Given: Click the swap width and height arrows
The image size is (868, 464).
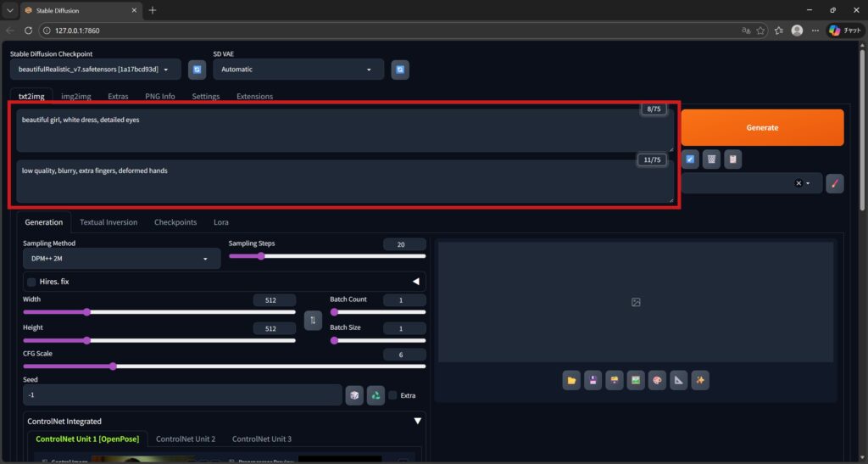Looking at the screenshot, I should tap(313, 320).
